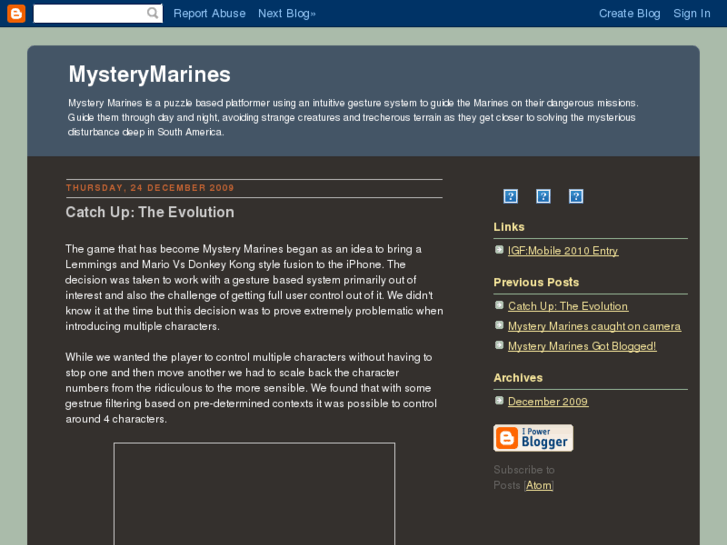This screenshot has height=545, width=727.
Task: Open the MysteryMarines blog title
Action: pyautogui.click(x=149, y=74)
